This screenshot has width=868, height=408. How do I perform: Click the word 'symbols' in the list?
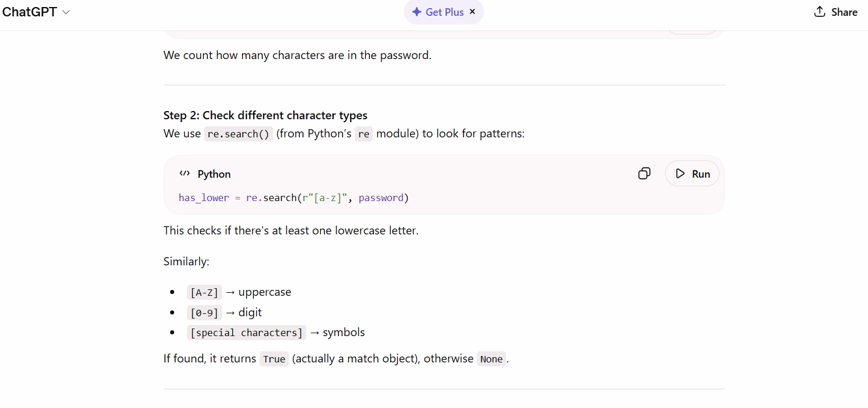point(344,332)
